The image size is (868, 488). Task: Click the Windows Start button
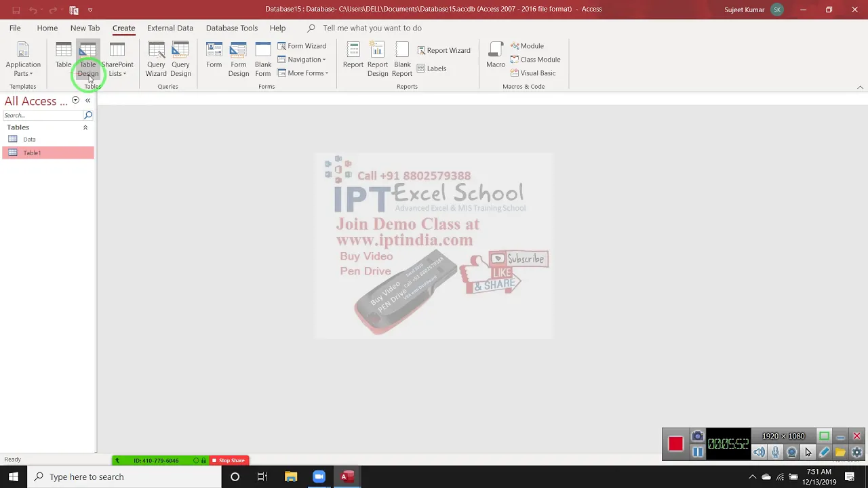point(14,476)
